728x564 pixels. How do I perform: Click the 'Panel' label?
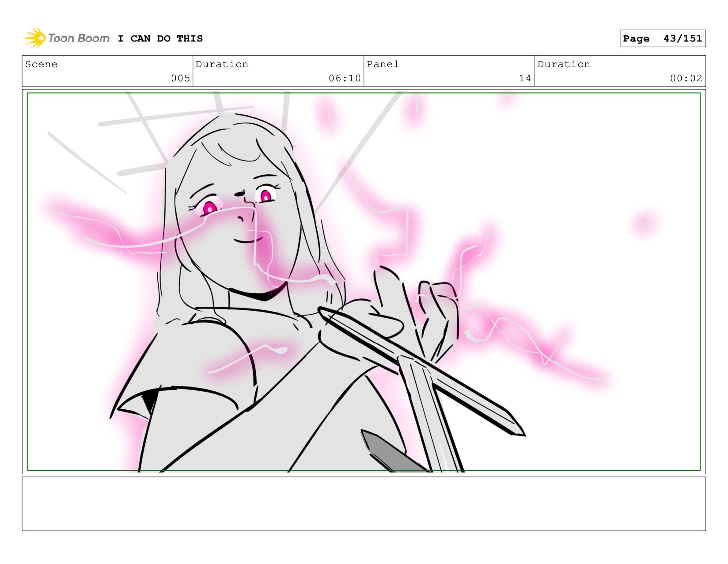tap(383, 64)
